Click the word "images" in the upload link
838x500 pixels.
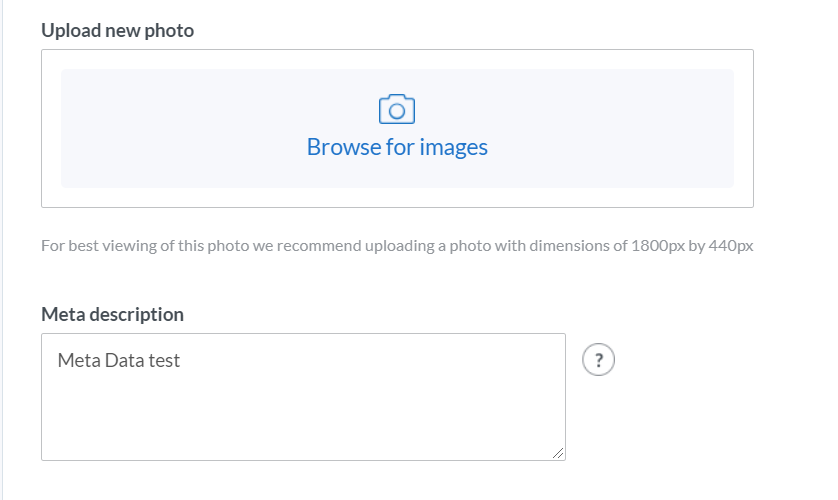[x=454, y=147]
